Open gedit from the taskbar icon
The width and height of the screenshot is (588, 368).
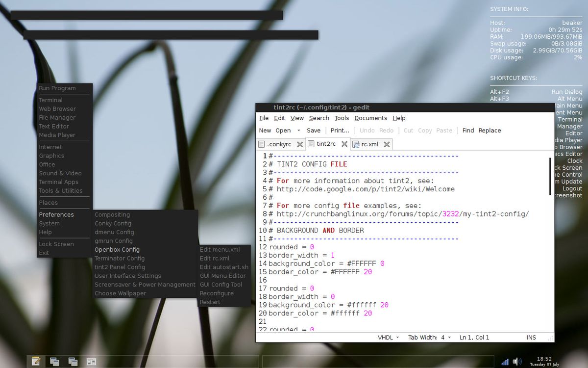[x=36, y=362]
